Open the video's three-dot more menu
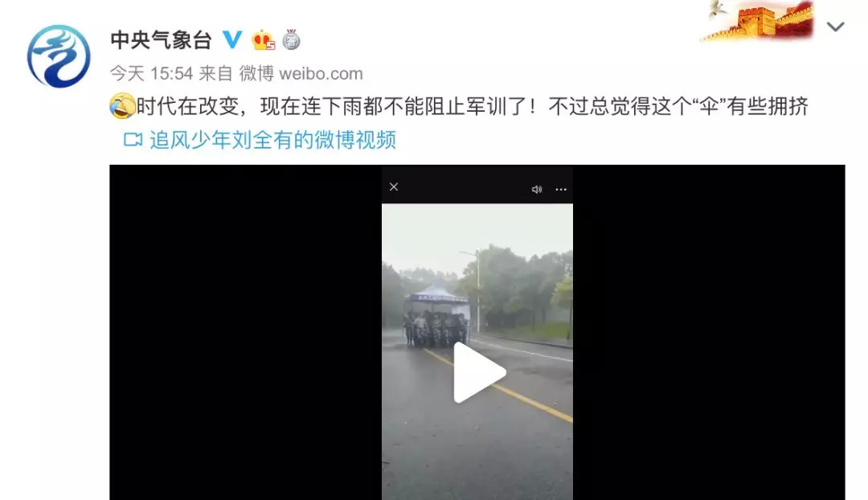The height and width of the screenshot is (500, 868). (x=561, y=190)
